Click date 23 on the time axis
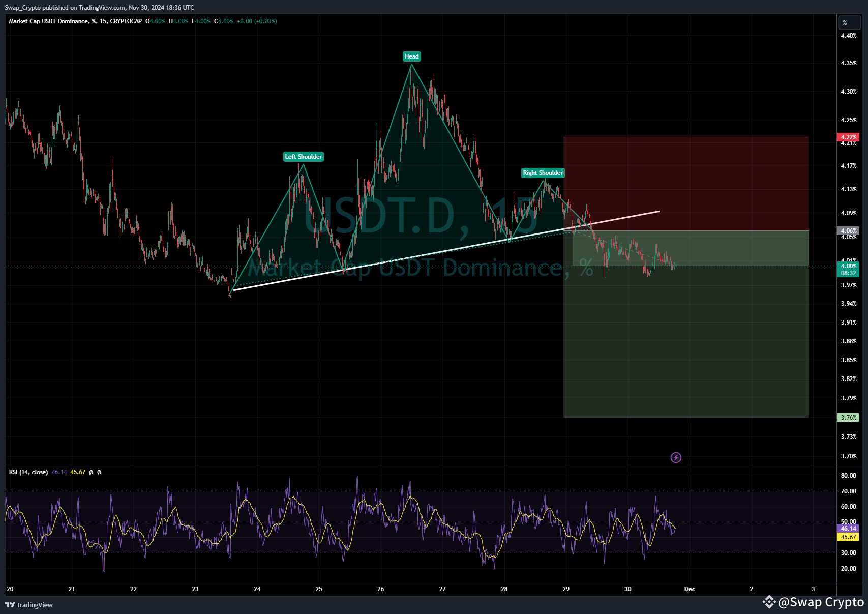The height and width of the screenshot is (614, 868). click(195, 589)
